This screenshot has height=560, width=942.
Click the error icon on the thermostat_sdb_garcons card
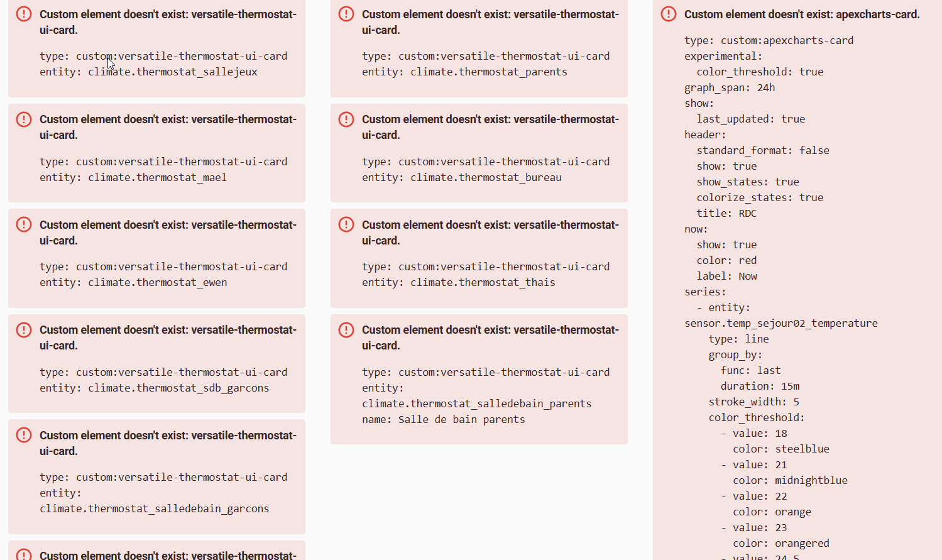pos(24,330)
